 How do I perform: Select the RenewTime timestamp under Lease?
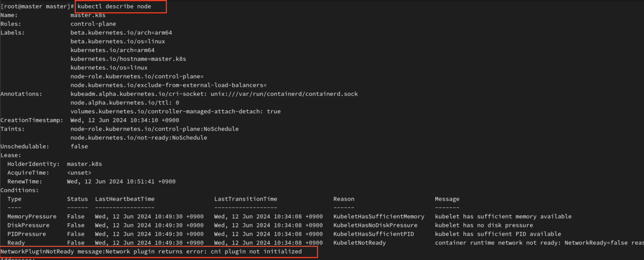pos(121,181)
